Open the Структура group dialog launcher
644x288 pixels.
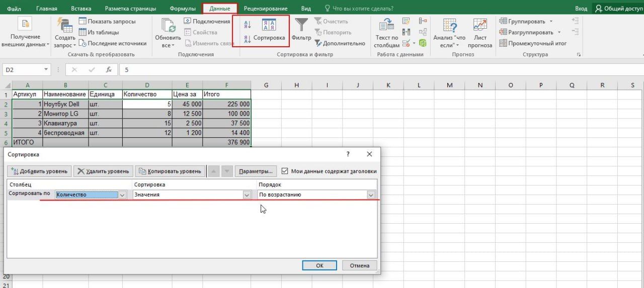click(x=579, y=54)
